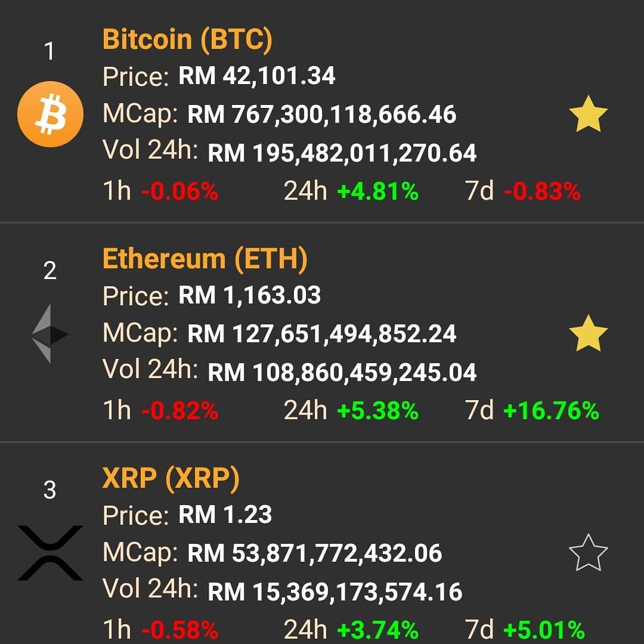Open the Bitcoin (BTC) title
This screenshot has width=644, height=644.
[187, 39]
